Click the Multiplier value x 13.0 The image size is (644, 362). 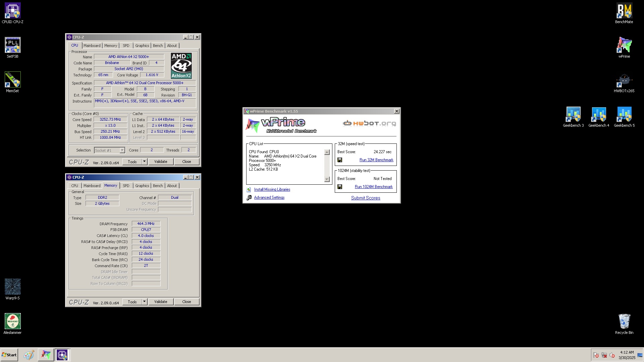110,125
